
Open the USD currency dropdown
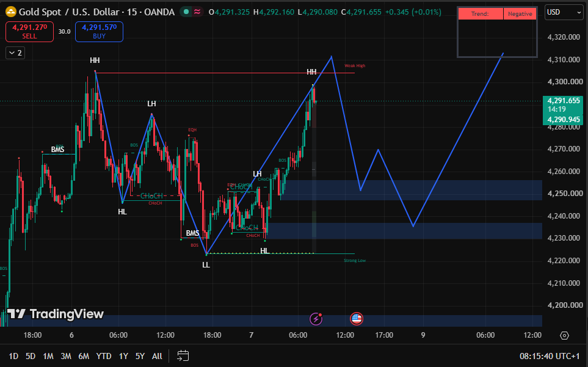(564, 12)
